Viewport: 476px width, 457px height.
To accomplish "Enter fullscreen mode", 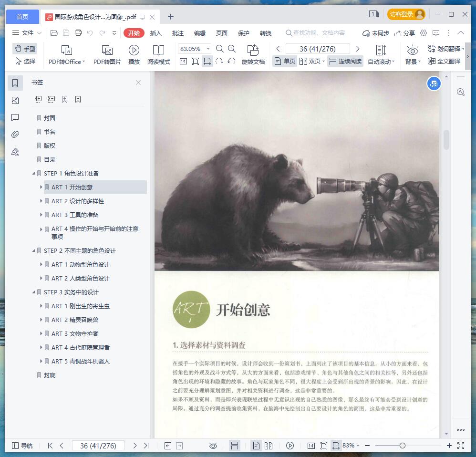I will (461, 446).
